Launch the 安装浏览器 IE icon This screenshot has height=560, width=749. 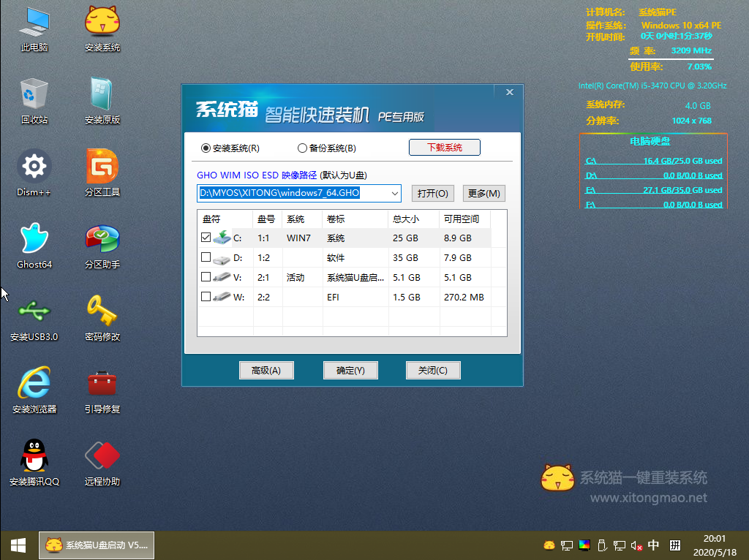coord(34,390)
